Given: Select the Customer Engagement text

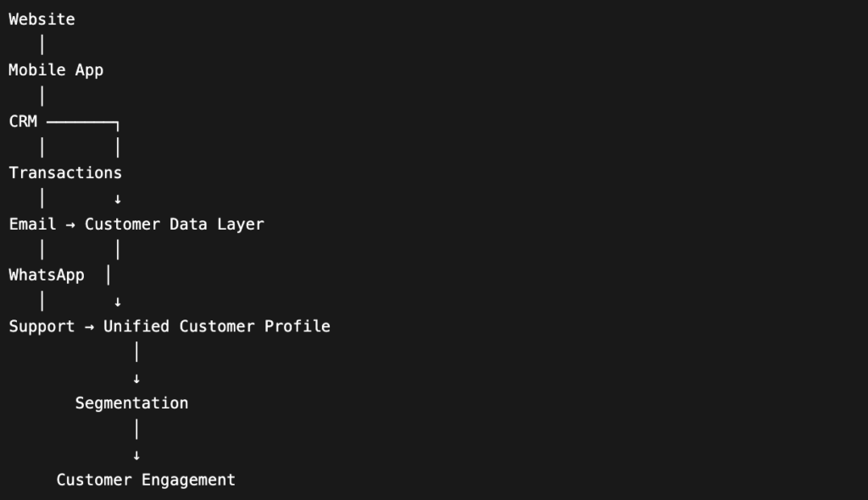Looking at the screenshot, I should pyautogui.click(x=146, y=480).
